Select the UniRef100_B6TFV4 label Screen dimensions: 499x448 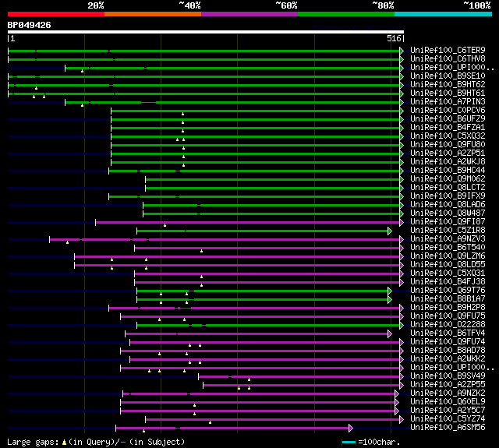coord(448,333)
